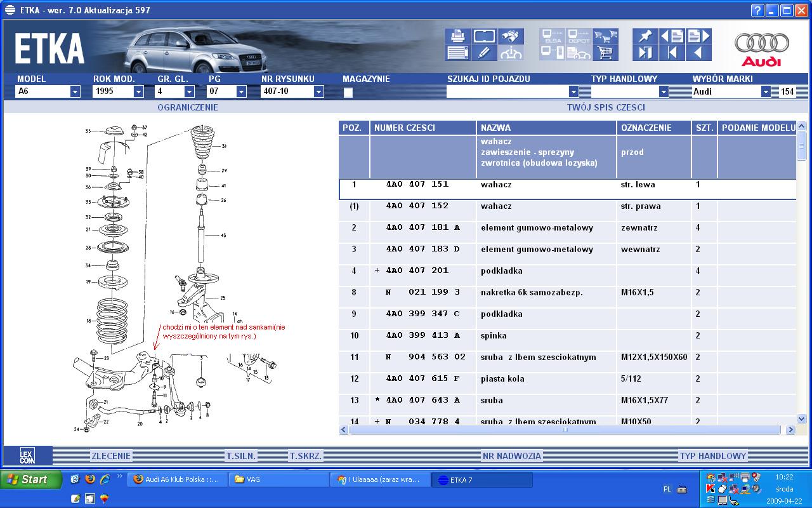This screenshot has width=812, height=508.
Task: Toggle the MAGAZYNIE checkbox
Action: 348,92
